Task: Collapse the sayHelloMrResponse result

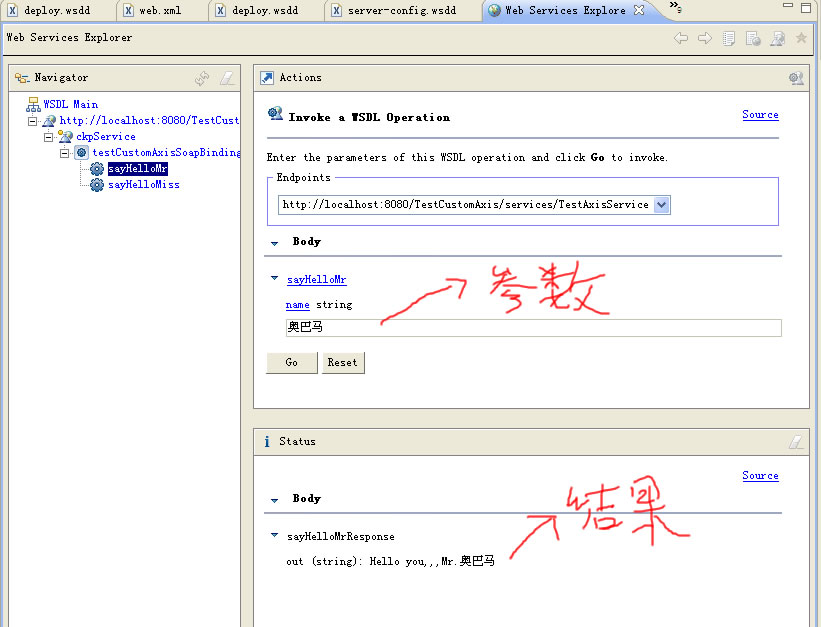Action: click(274, 535)
